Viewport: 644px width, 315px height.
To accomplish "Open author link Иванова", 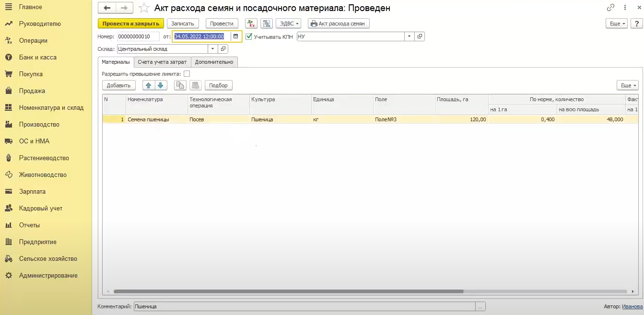I will tap(632, 307).
